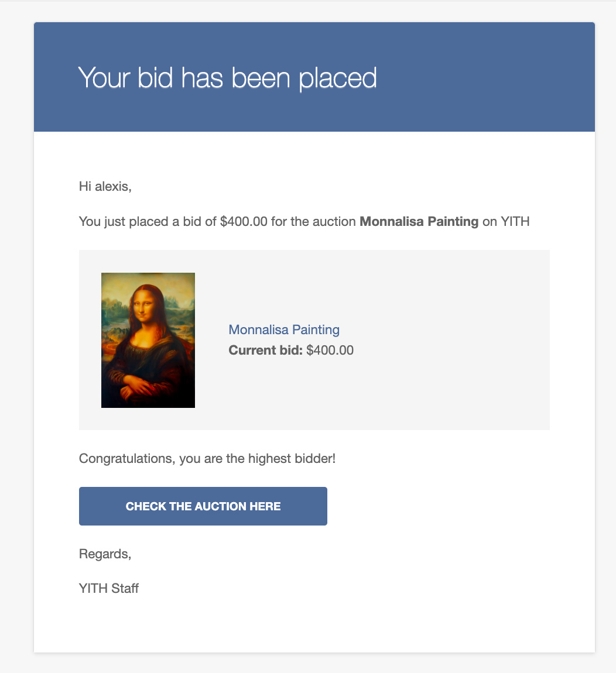Screen dimensions: 616x673
Task: Click the 'Regards,' closing line
Action: (105, 554)
